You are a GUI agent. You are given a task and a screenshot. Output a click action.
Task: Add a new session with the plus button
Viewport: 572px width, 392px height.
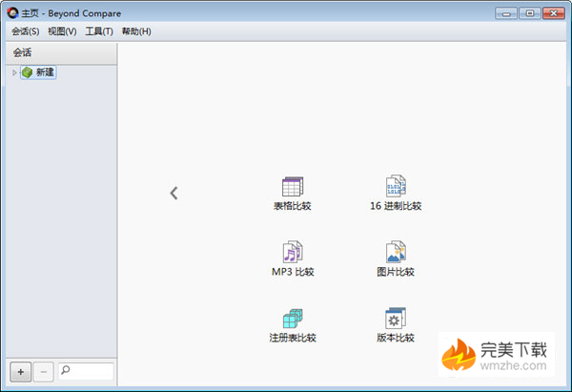pos(20,372)
